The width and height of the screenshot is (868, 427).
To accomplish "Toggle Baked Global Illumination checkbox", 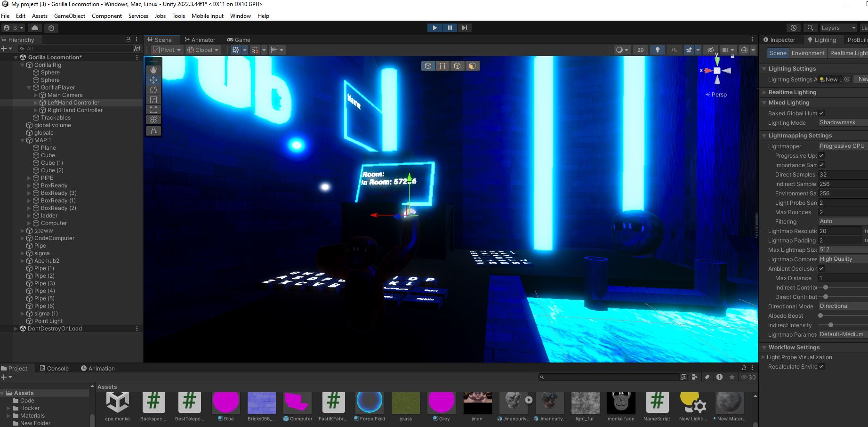I will click(x=821, y=113).
